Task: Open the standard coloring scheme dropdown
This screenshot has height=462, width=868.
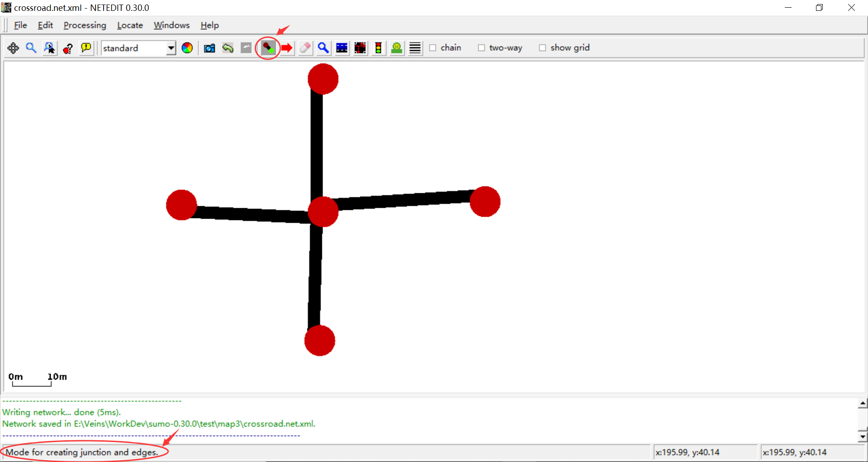Action: 171,48
